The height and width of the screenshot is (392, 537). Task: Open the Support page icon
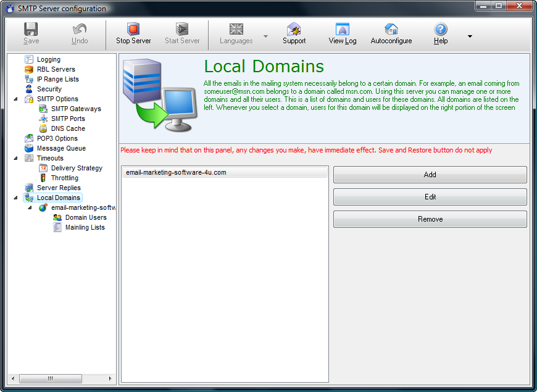click(x=294, y=30)
